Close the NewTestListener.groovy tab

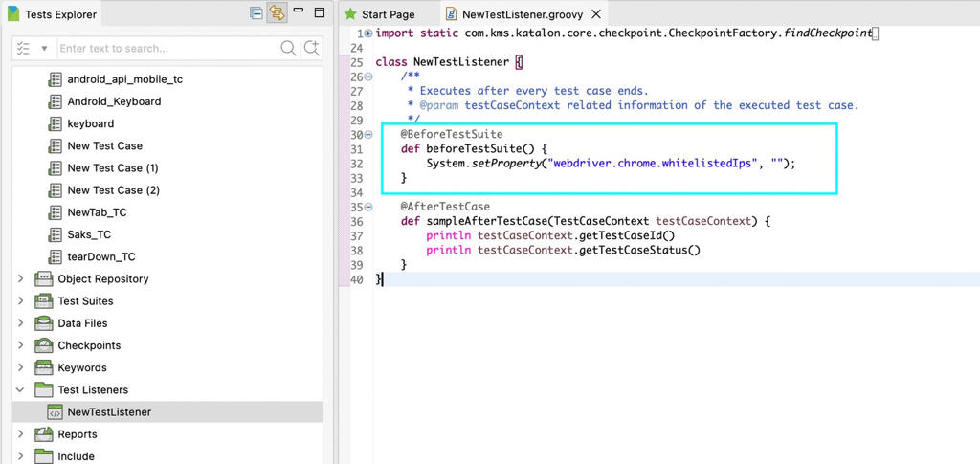pos(595,14)
